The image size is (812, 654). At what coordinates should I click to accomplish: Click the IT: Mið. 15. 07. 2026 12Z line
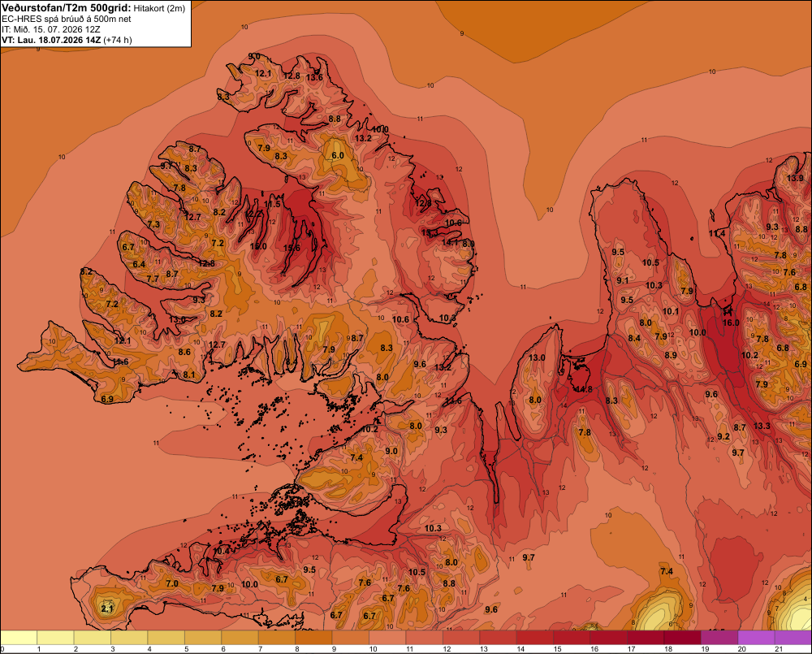[x=50, y=29]
